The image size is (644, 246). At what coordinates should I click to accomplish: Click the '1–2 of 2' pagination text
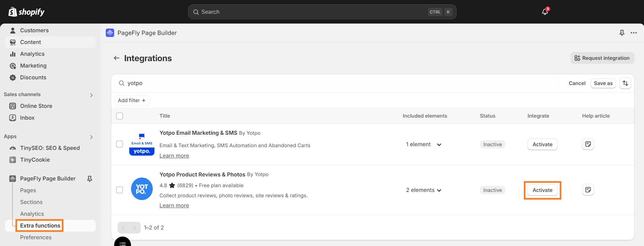pos(154,228)
